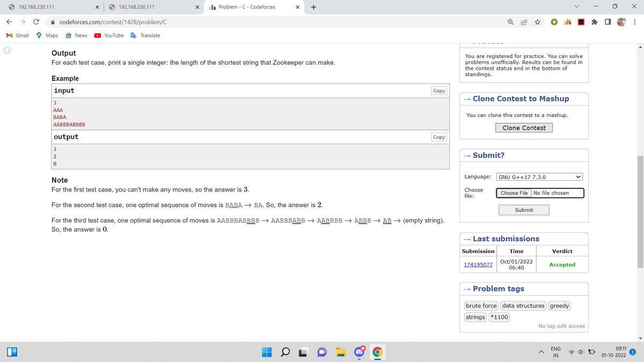Click the *1100 difficulty tag
The width and height of the screenshot is (644, 362).
(499, 317)
